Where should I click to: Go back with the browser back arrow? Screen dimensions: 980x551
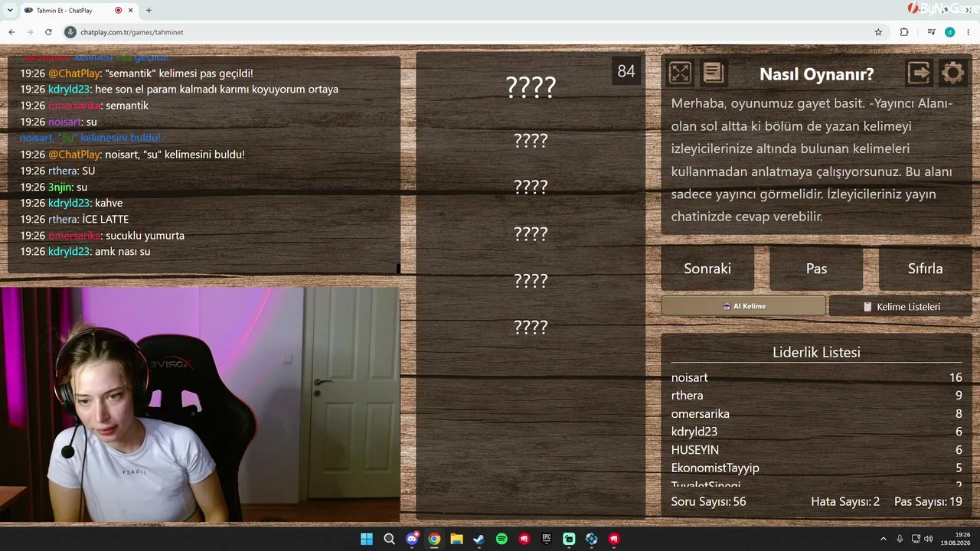[x=11, y=32]
